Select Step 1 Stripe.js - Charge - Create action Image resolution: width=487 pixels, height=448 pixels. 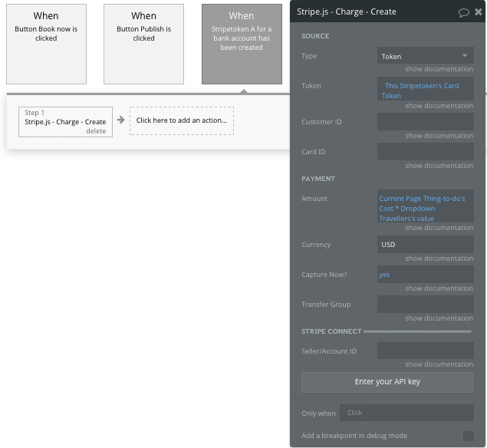tap(65, 122)
